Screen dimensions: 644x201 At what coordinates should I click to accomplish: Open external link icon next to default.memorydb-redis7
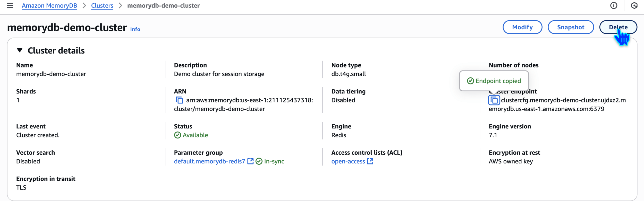tap(250, 161)
